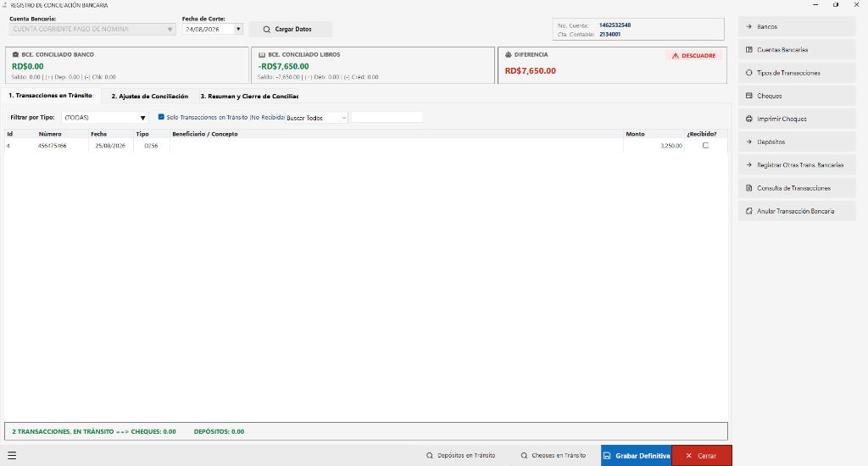Click the bank icon beside BCE. CONCILIADO BANCO
This screenshot has width=868, height=466.
pos(15,55)
